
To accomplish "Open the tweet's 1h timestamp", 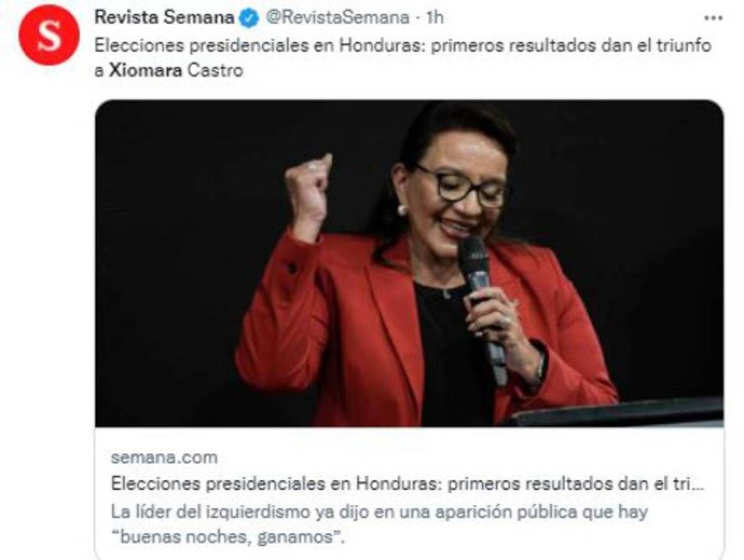I will point(434,17).
